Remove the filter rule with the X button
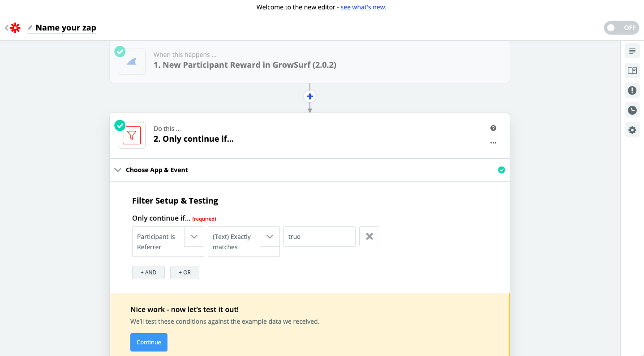Viewport: 644px width, 356px height. point(369,236)
